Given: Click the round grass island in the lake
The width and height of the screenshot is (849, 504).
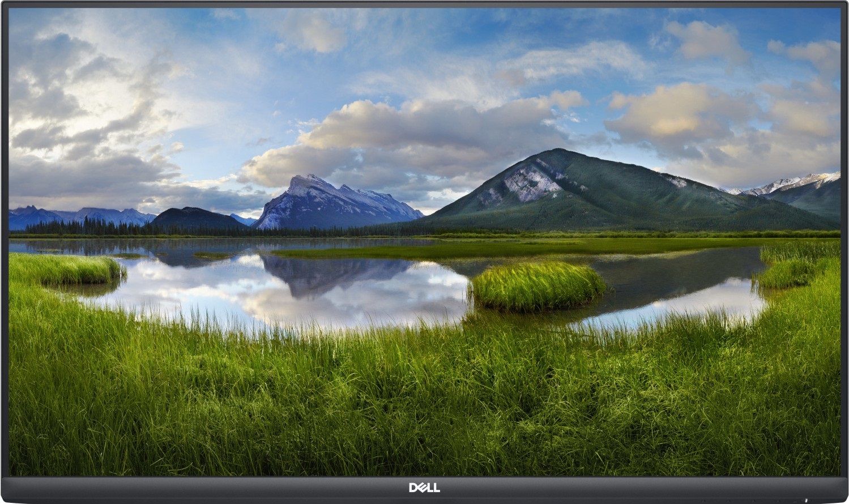Looking at the screenshot, I should click(536, 286).
